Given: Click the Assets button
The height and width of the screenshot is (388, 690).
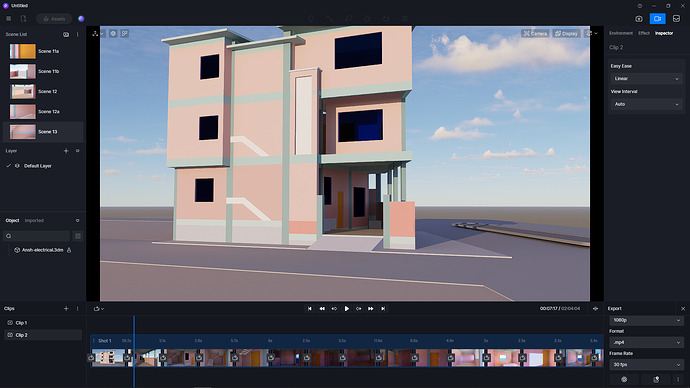Looking at the screenshot, I should (x=54, y=19).
